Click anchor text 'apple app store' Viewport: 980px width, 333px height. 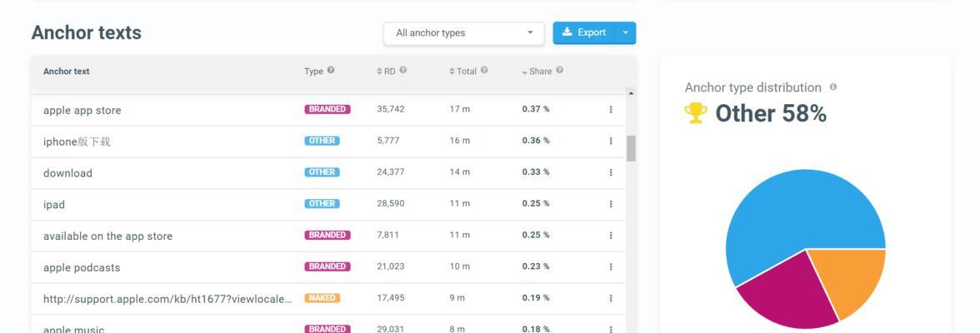coord(82,111)
